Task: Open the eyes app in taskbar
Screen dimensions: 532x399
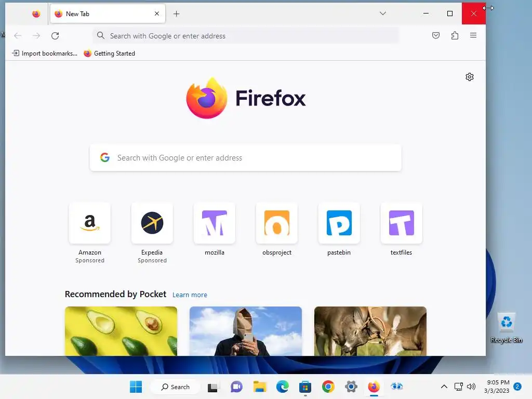Action: 396,387
